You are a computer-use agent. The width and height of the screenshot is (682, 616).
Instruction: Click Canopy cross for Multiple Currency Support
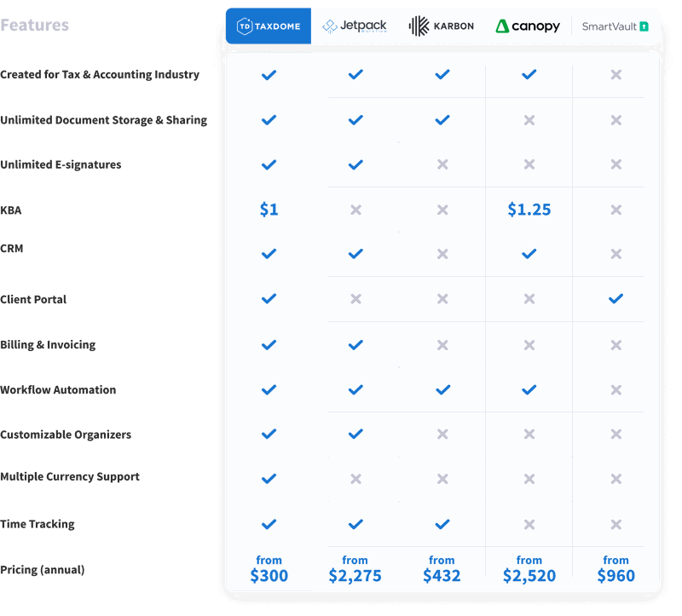click(529, 479)
